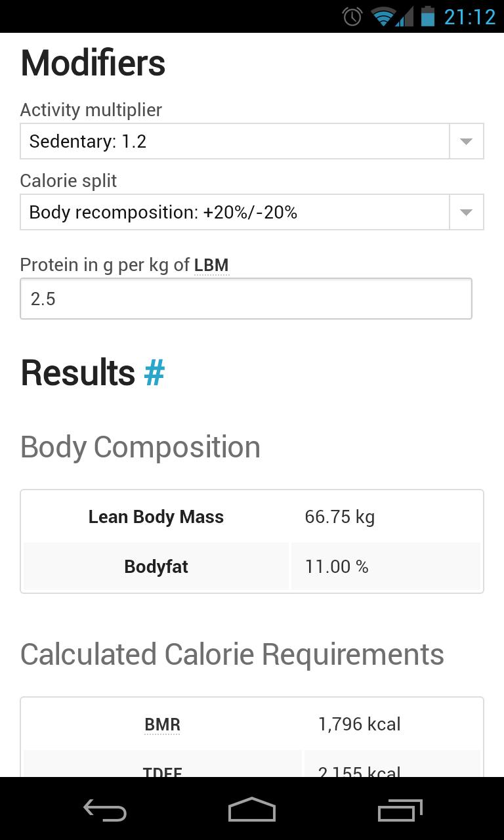
Task: Open the Activity multiplier dropdown
Action: pos(234,141)
